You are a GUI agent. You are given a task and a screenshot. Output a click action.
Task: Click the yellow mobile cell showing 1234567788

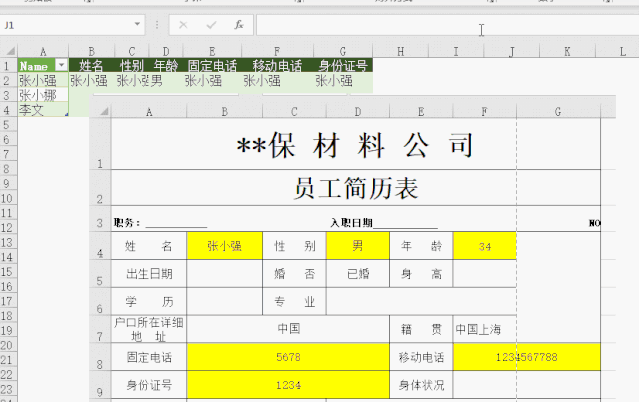527,357
